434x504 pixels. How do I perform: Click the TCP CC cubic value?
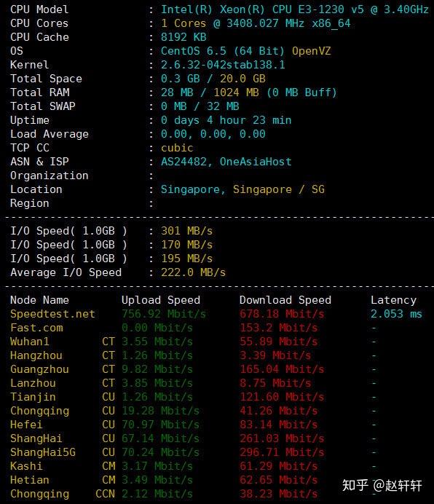point(177,148)
